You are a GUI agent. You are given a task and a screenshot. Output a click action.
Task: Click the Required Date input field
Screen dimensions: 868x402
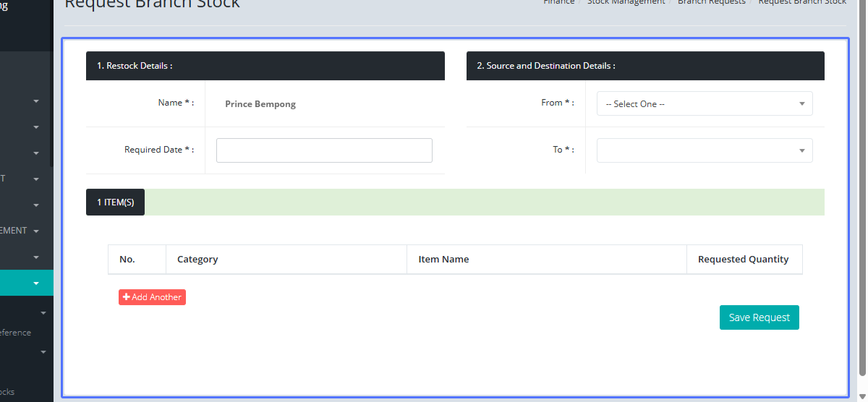(x=324, y=150)
